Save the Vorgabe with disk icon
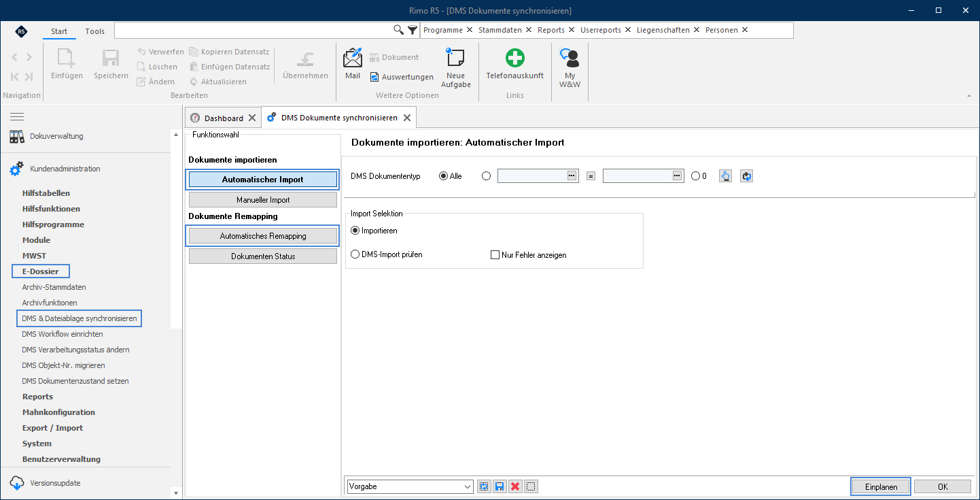 click(x=500, y=486)
